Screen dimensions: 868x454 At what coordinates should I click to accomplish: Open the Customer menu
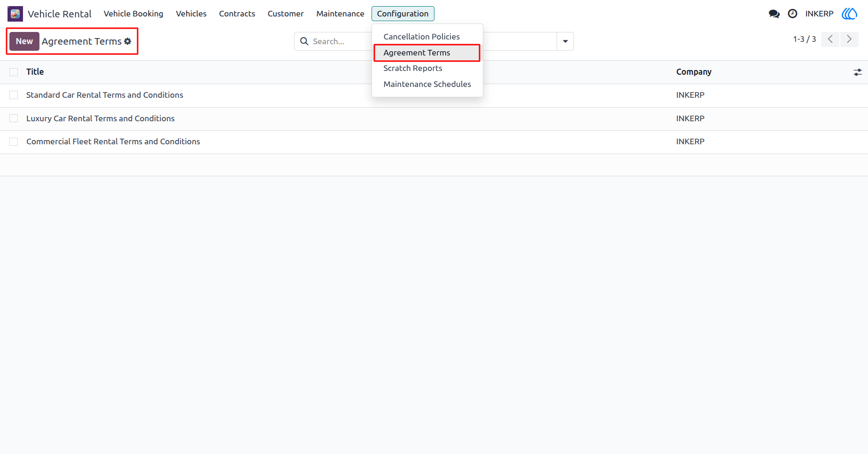click(x=286, y=14)
